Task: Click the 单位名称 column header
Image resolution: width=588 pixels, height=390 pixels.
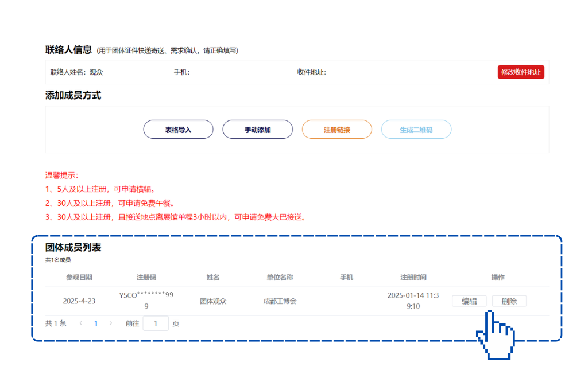Action: [x=280, y=278]
